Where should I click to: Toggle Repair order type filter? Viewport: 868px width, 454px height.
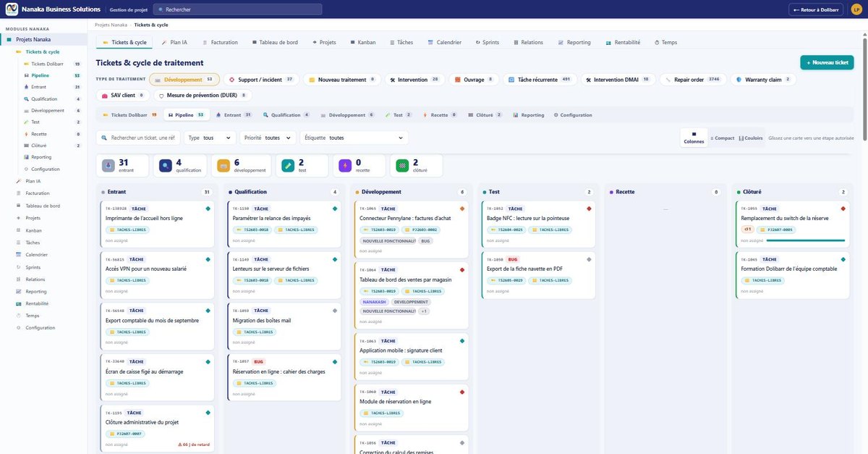[x=692, y=80]
